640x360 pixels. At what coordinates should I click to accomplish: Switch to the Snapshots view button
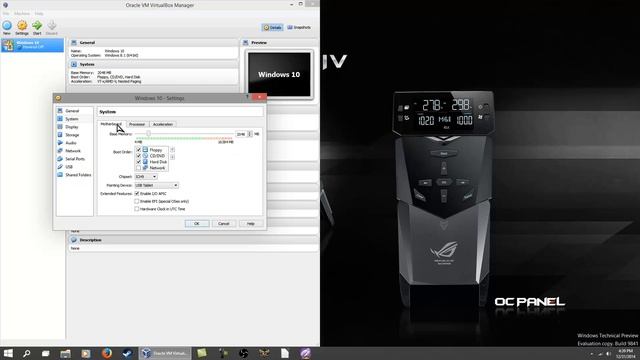click(299, 27)
